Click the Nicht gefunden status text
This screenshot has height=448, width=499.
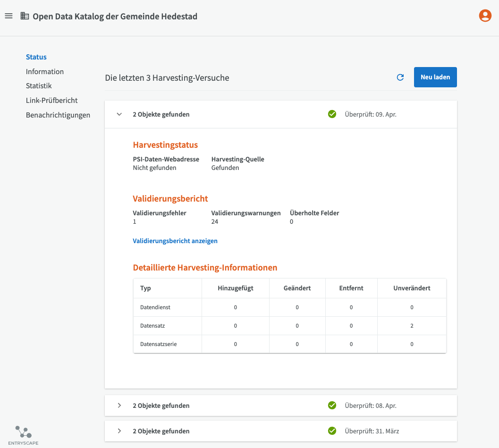tap(155, 168)
